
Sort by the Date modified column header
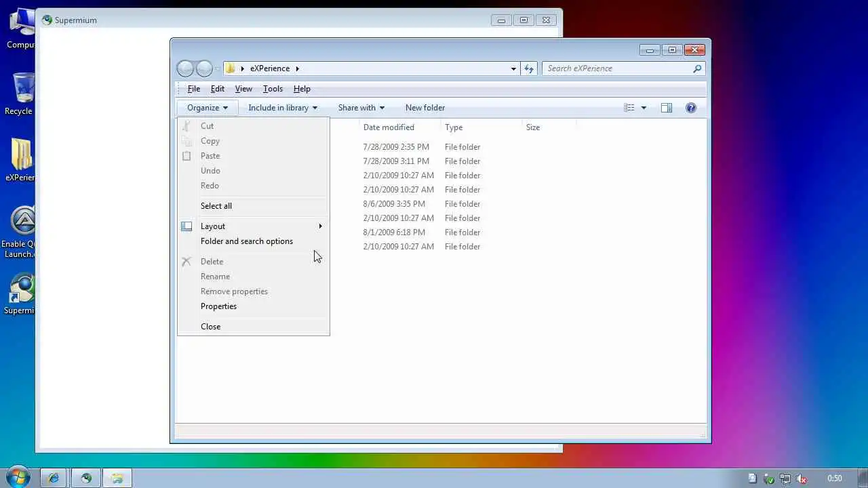399,127
